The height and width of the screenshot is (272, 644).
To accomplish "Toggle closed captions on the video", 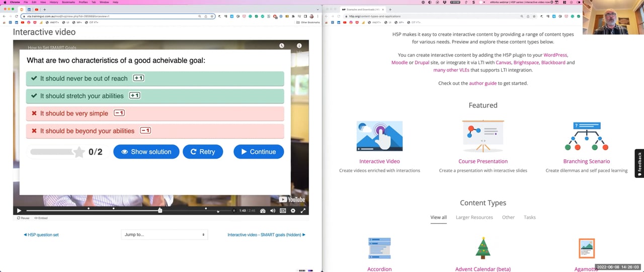I will tap(283, 211).
